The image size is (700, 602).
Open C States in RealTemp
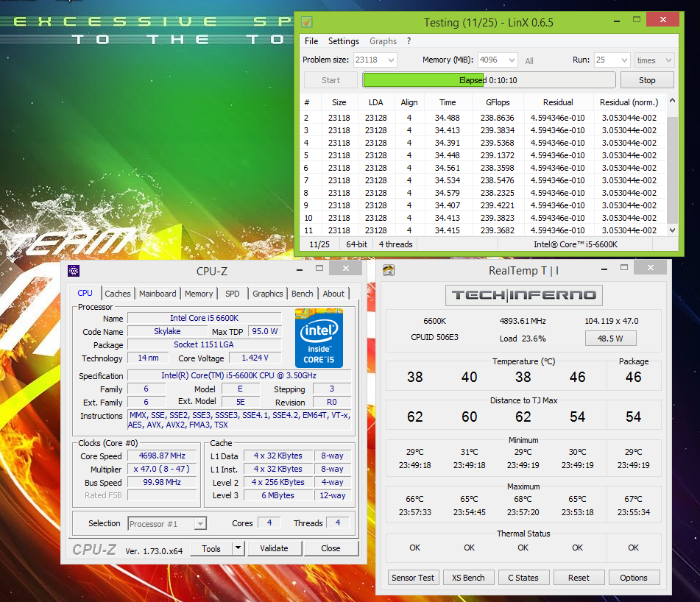[523, 578]
